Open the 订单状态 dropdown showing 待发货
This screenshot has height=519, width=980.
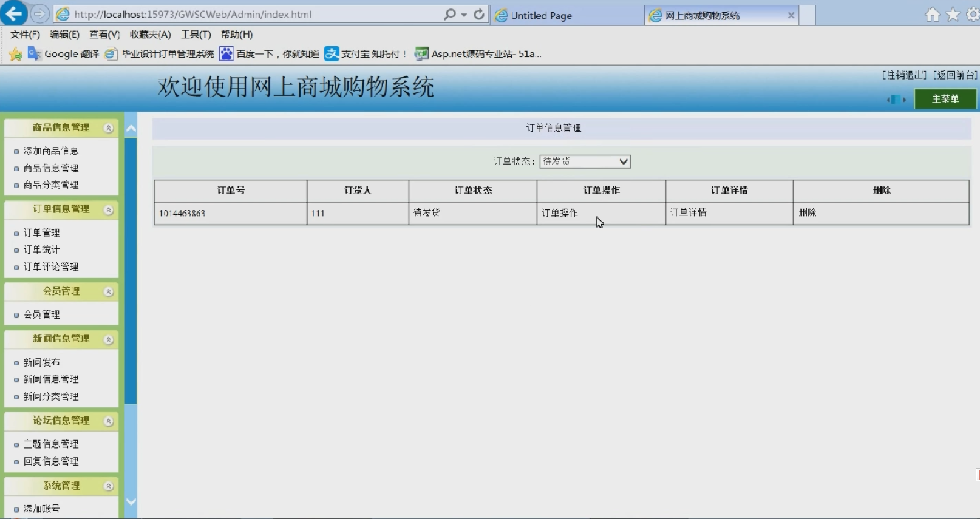585,161
